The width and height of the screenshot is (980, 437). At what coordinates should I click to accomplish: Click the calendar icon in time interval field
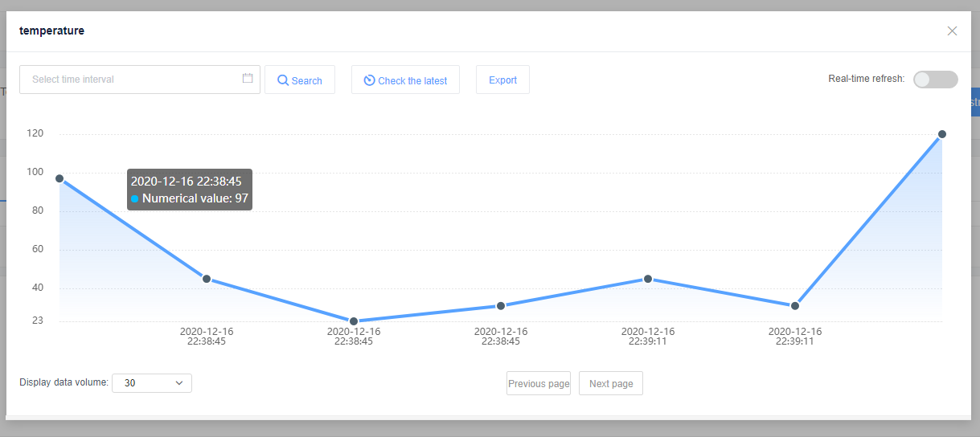pos(248,79)
